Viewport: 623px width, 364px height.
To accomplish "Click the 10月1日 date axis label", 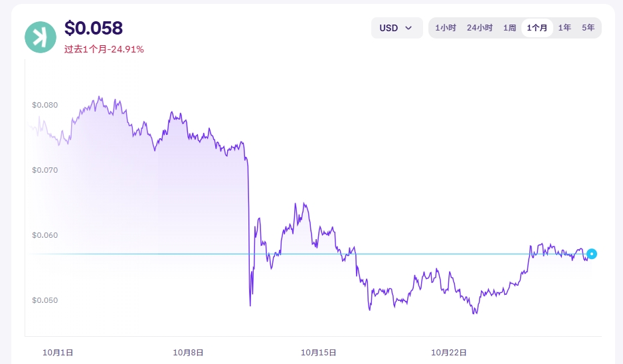I will 58,352.
